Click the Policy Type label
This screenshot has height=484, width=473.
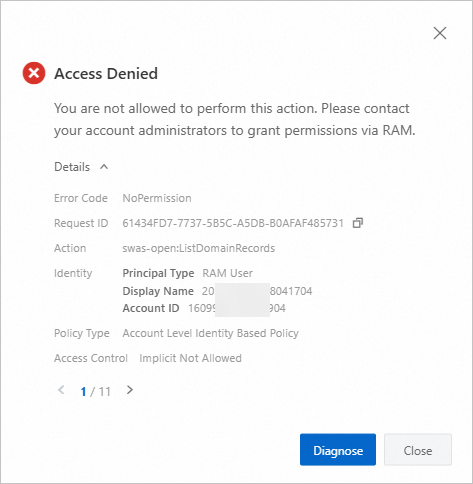[82, 333]
